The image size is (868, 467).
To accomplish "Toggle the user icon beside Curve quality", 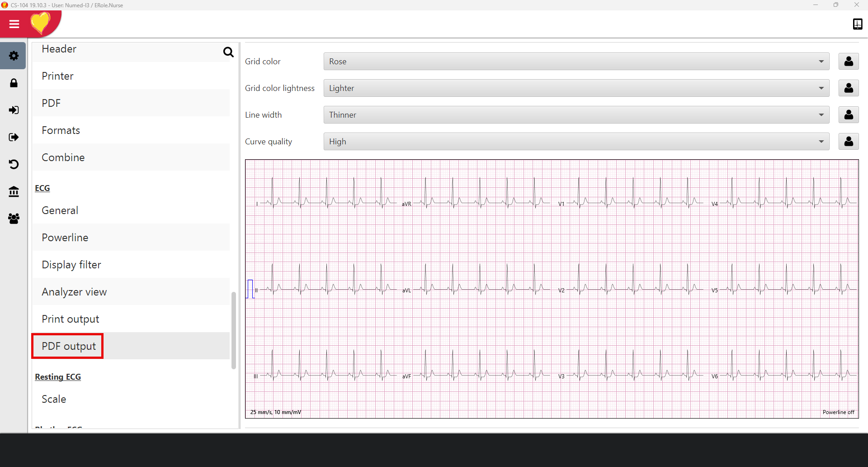I will 848,142.
